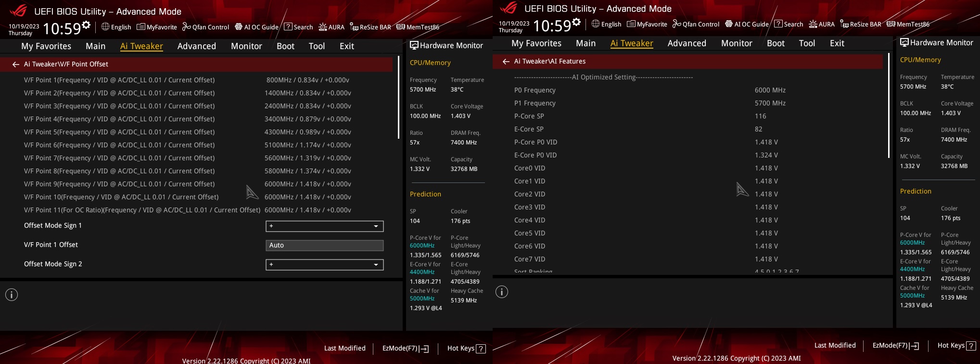Open Search in right window toolbar
Image resolution: width=980 pixels, height=364 pixels.
click(789, 24)
